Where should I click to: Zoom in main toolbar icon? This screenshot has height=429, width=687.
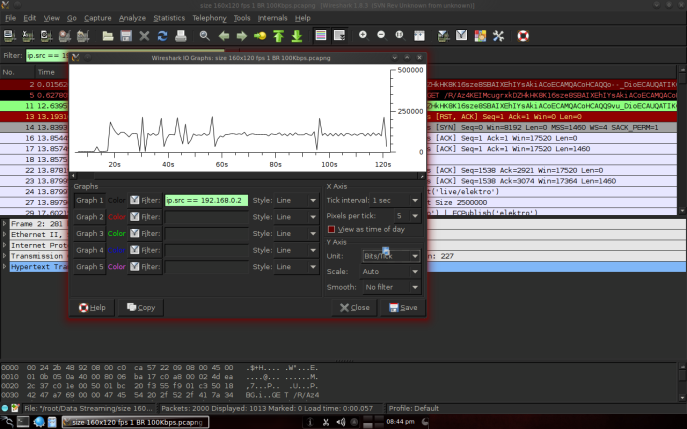click(x=363, y=35)
